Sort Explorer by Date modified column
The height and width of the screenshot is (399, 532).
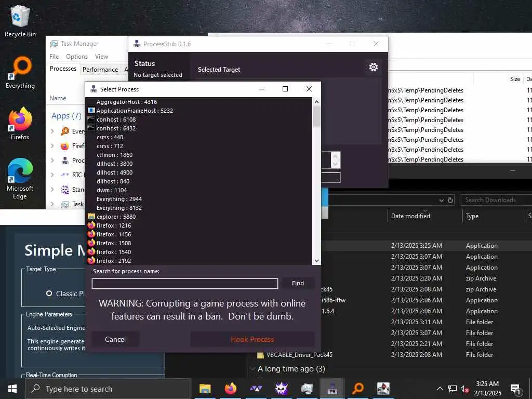410,216
